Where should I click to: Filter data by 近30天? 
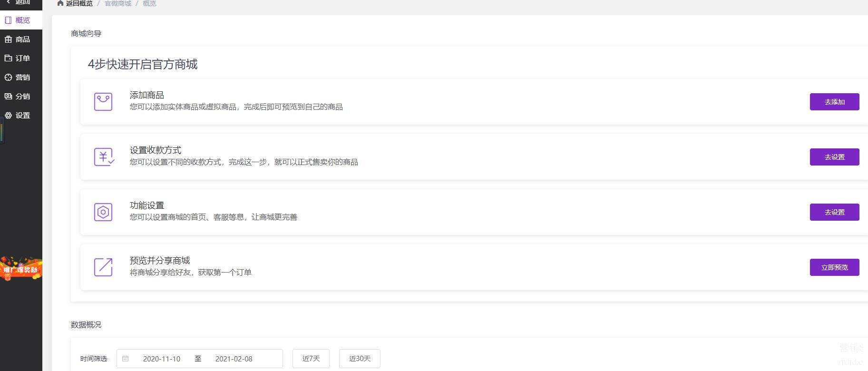coord(360,359)
